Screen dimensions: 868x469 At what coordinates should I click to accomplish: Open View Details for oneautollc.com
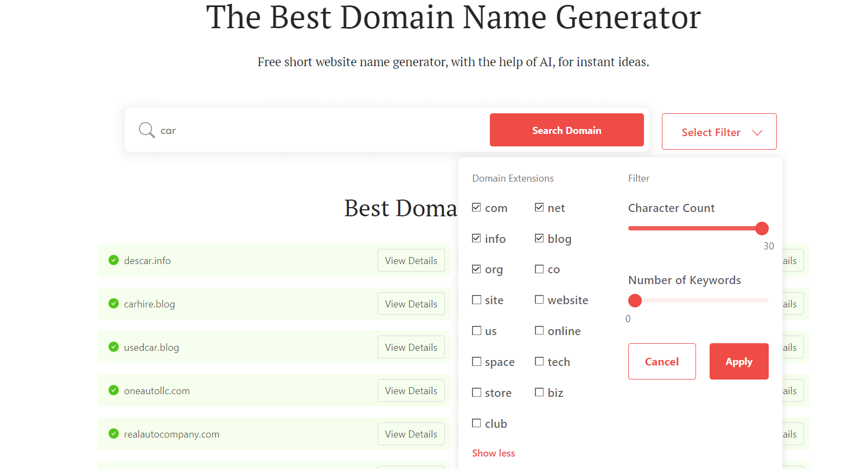(411, 390)
